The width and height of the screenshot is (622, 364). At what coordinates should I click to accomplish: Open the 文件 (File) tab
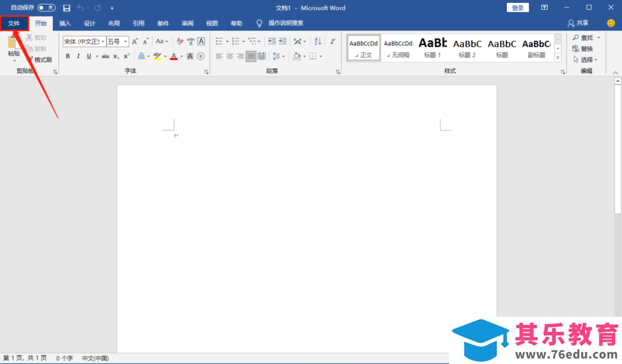click(14, 24)
